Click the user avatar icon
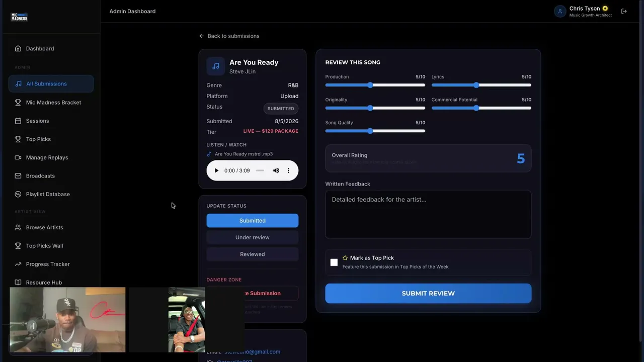This screenshot has width=644, height=362. tap(560, 11)
